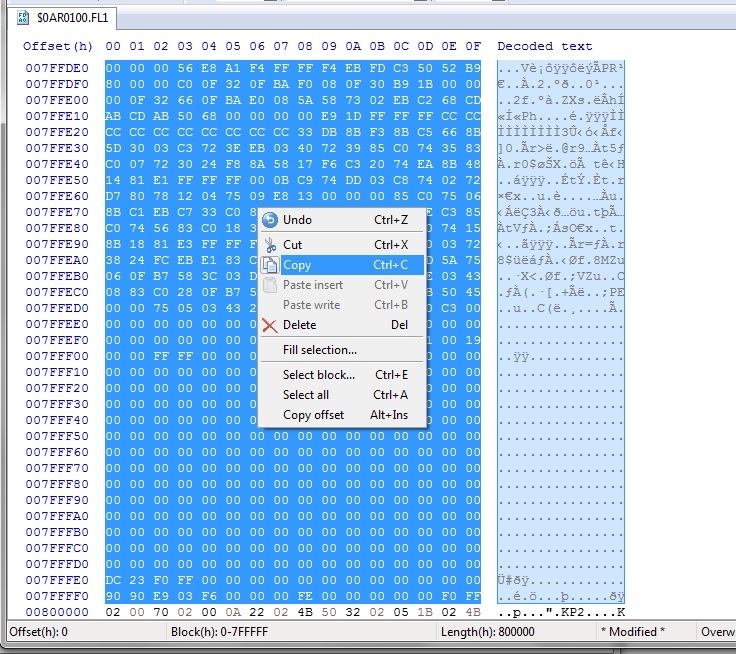
Task: Click the scissors Cut icon
Action: 270,245
